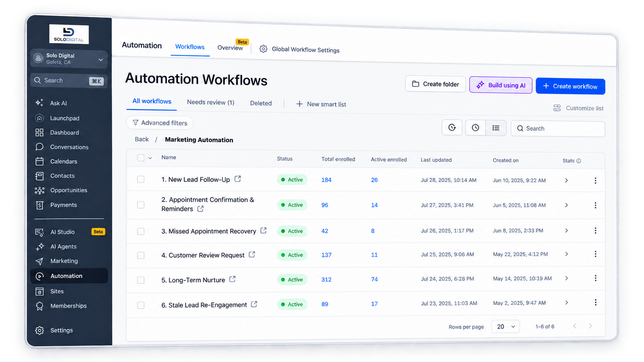Viewport: 644px width, 362px height.
Task: Click the Contacts icon in sidebar
Action: pyautogui.click(x=39, y=176)
